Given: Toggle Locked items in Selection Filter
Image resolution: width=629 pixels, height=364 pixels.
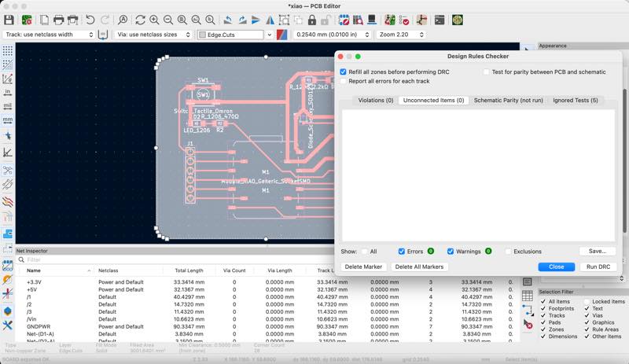Looking at the screenshot, I should [587, 301].
